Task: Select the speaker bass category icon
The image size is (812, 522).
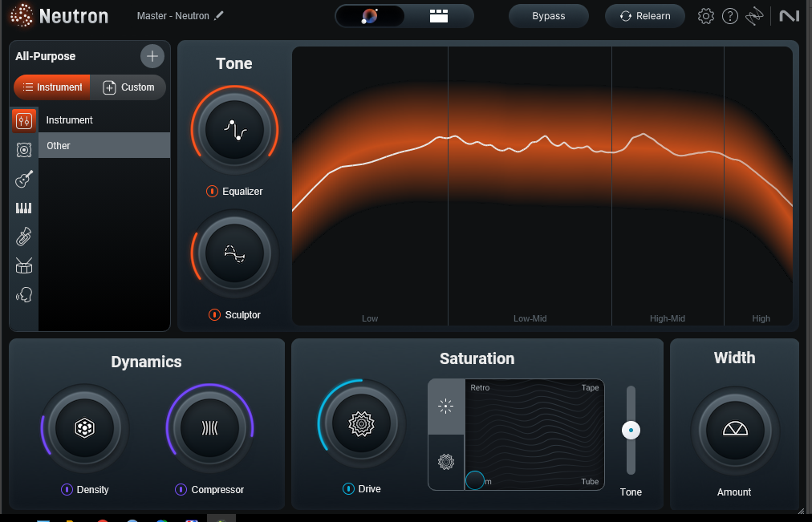Action: (x=24, y=150)
